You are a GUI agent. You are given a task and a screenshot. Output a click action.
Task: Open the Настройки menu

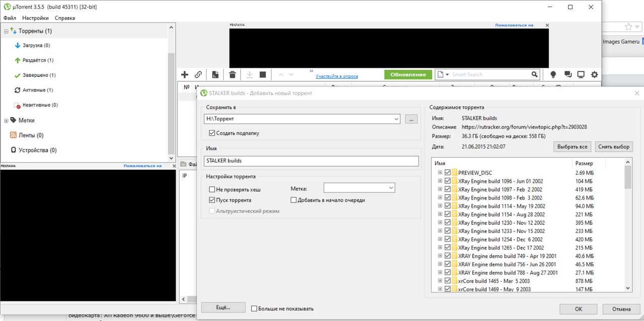(x=35, y=18)
